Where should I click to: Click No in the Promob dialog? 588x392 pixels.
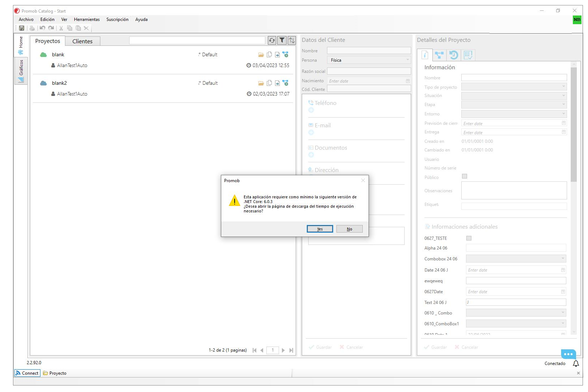coord(349,229)
